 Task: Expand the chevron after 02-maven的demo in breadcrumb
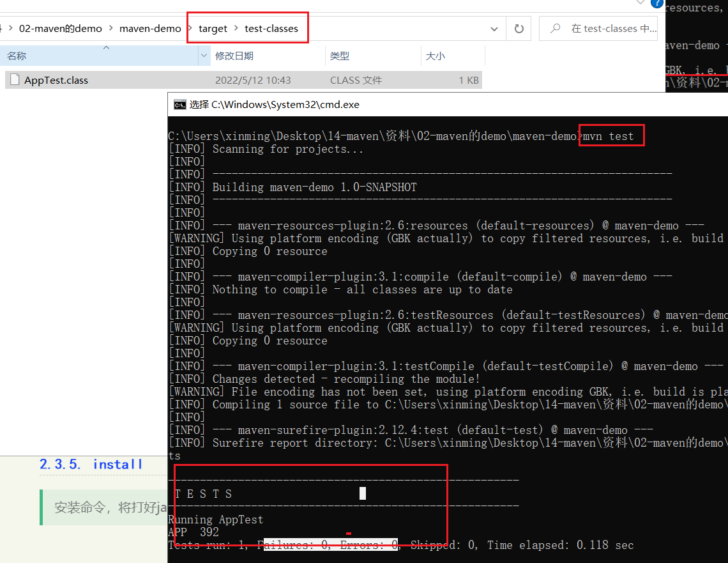coord(110,29)
